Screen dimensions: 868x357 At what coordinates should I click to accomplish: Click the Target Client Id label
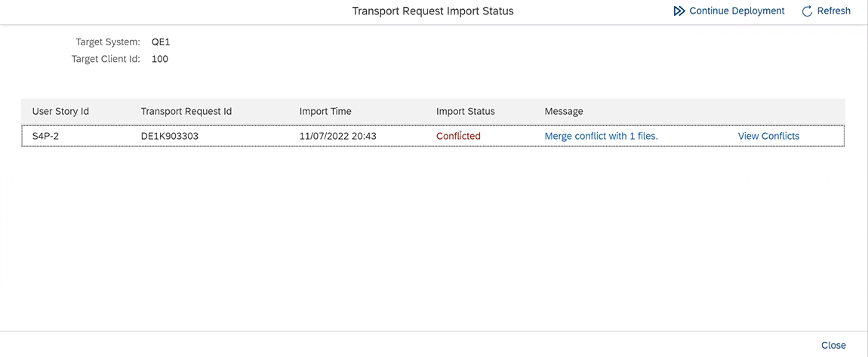pos(106,59)
